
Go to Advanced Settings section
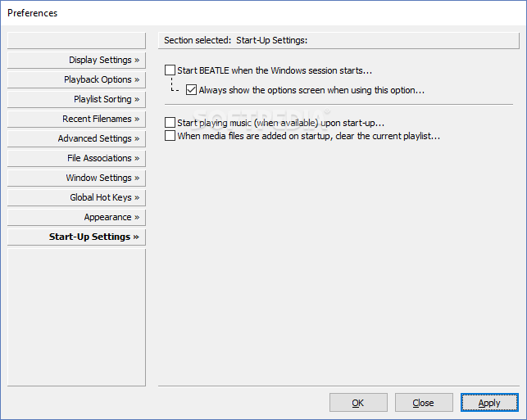[76, 138]
